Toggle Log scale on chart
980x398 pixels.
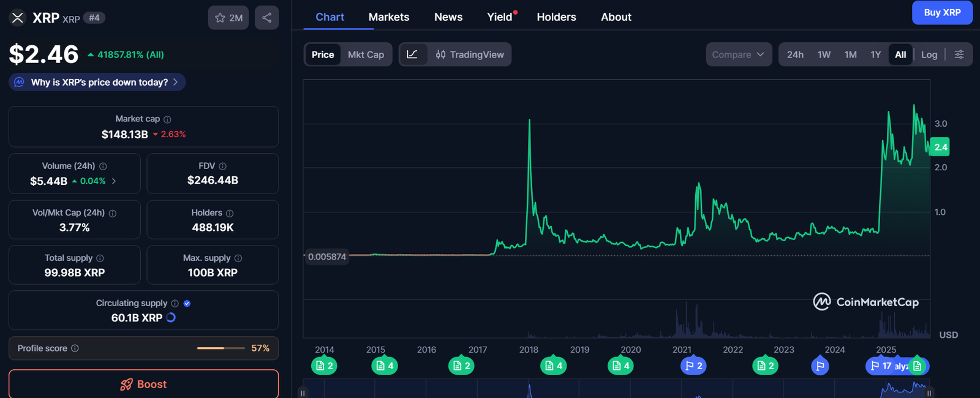929,54
